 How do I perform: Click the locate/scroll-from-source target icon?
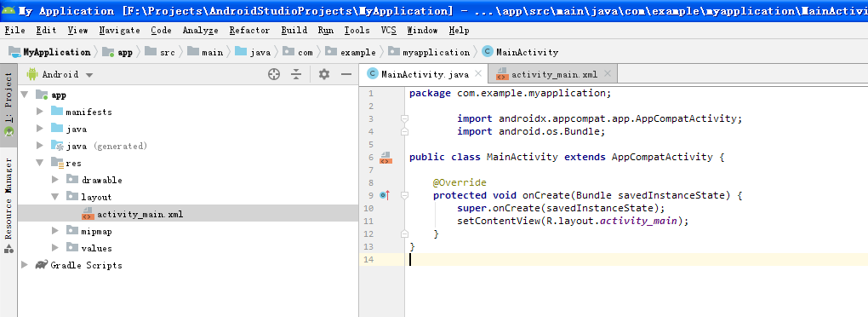point(274,74)
